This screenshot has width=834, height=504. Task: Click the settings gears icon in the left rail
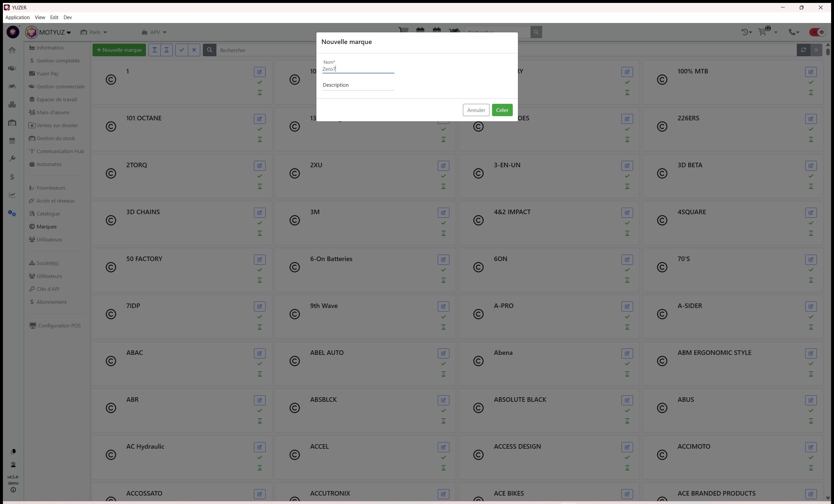tap(12, 213)
